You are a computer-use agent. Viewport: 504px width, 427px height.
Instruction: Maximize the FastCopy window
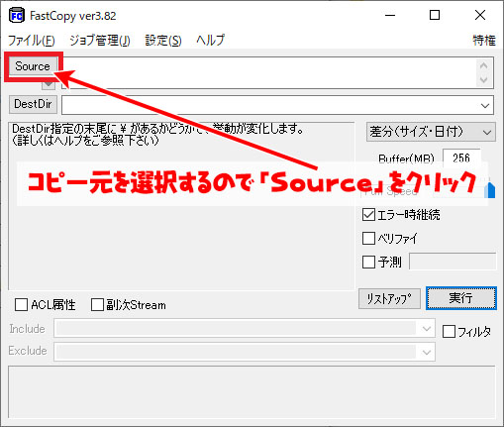click(435, 16)
